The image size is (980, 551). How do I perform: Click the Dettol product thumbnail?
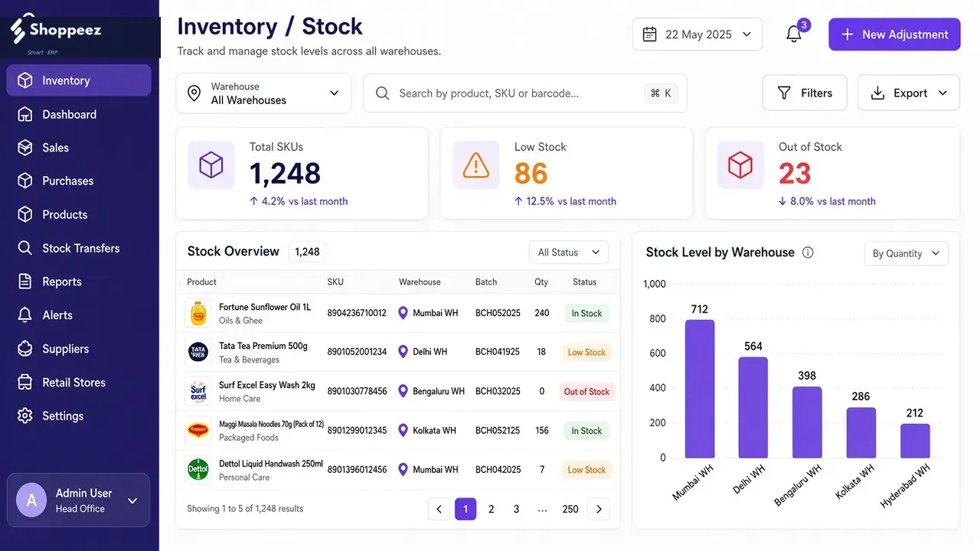[198, 469]
